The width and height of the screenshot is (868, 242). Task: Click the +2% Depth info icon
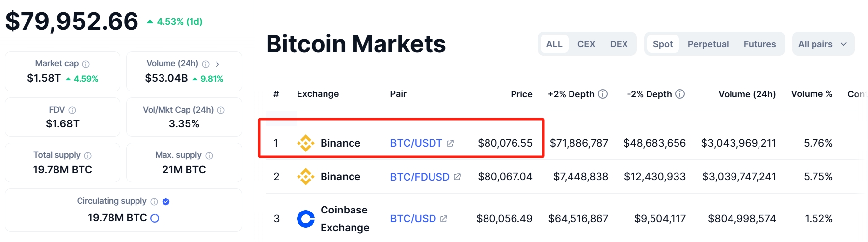click(x=603, y=94)
